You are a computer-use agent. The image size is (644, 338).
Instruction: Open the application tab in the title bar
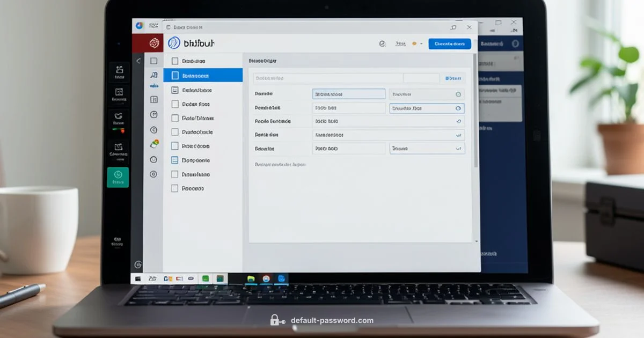tap(188, 27)
